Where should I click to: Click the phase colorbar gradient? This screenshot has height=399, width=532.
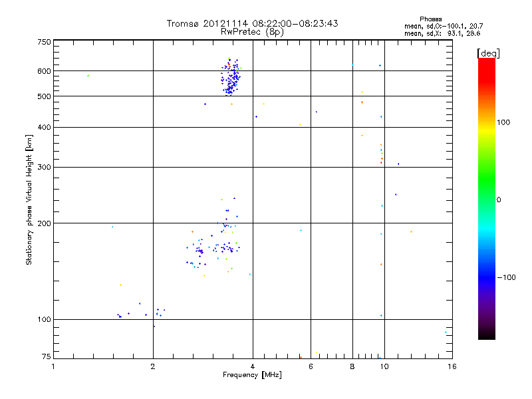pyautogui.click(x=487, y=199)
